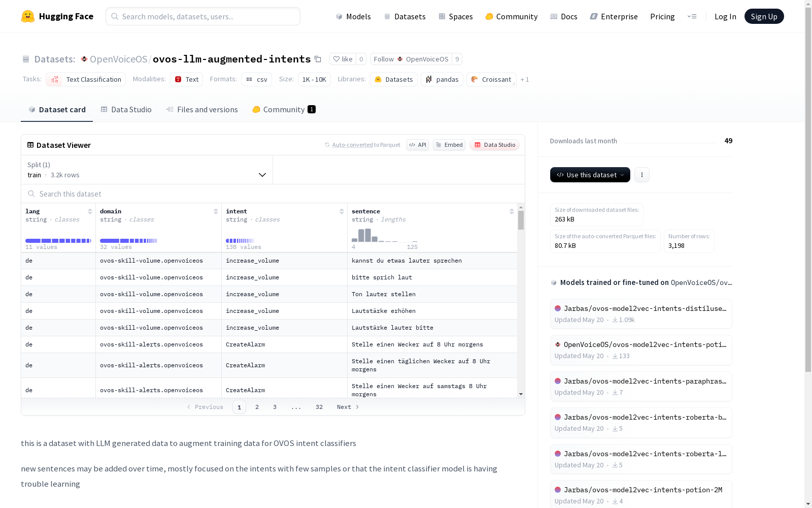Image resolution: width=812 pixels, height=508 pixels.
Task: Select the pandas library tag
Action: [442, 79]
